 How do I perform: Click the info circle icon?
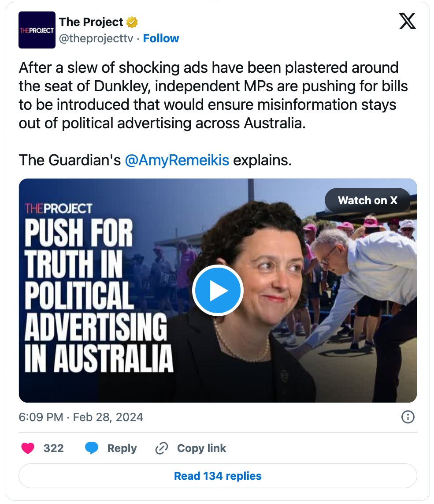coord(408,417)
